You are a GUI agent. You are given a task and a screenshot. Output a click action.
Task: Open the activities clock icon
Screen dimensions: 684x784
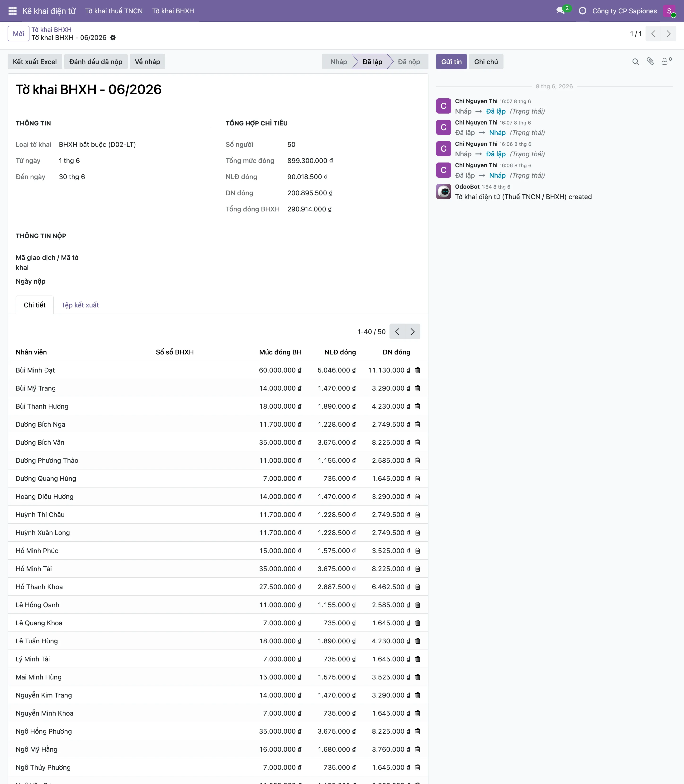[582, 11]
